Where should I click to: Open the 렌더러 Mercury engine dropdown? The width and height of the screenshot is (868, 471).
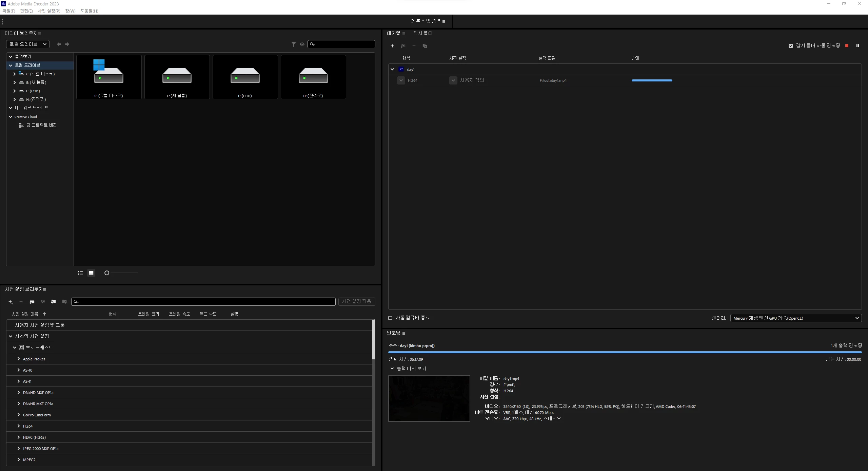point(795,318)
